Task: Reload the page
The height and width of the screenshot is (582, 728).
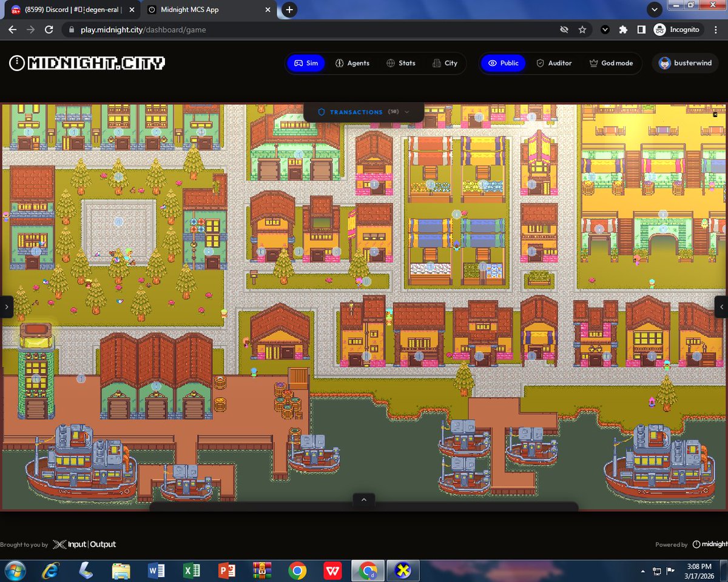Action: click(49, 29)
